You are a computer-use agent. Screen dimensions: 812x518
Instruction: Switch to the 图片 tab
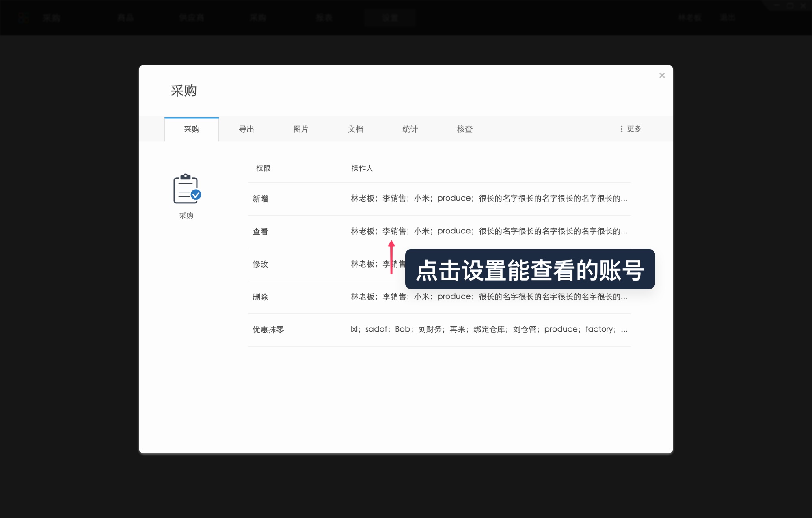301,129
